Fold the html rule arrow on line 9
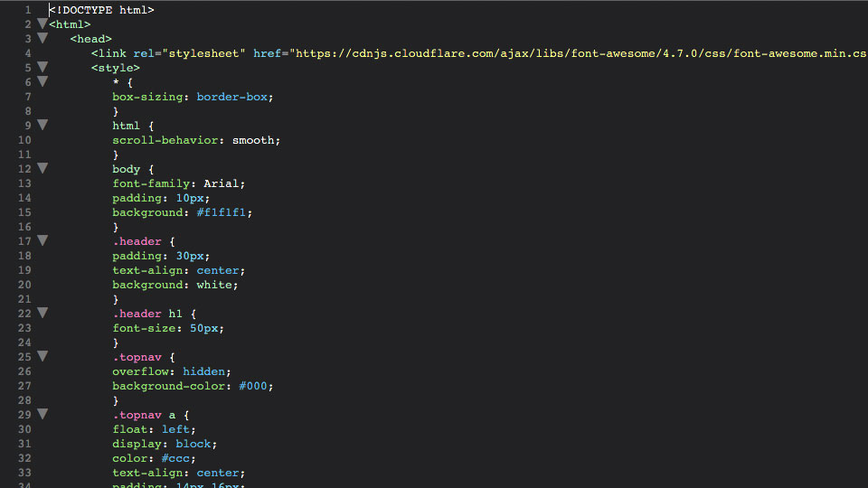The height and width of the screenshot is (488, 868). 42,125
